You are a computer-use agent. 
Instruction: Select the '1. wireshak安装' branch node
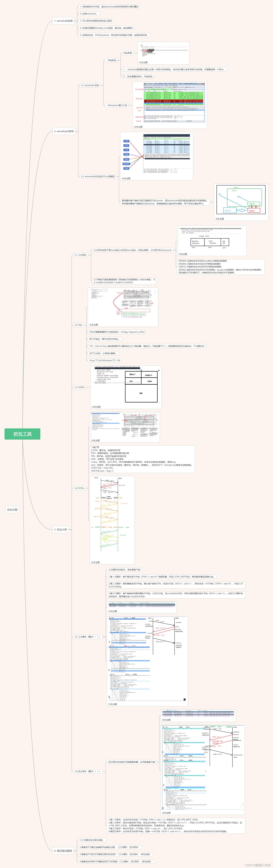pos(63,21)
